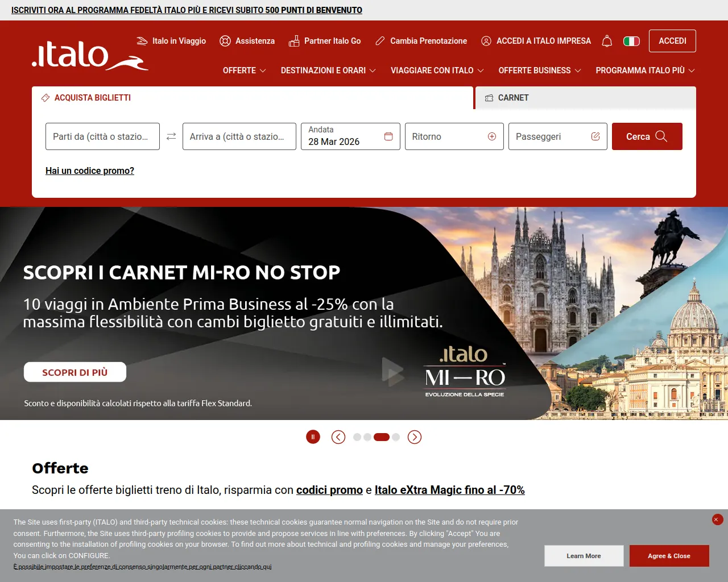
Task: Swap departure and arrival stations
Action: (171, 136)
